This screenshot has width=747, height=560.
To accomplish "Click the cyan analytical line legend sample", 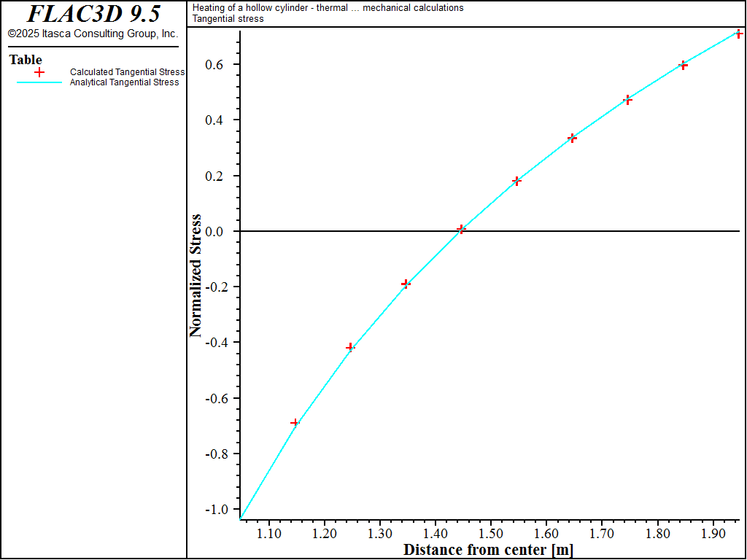I will (x=39, y=82).
